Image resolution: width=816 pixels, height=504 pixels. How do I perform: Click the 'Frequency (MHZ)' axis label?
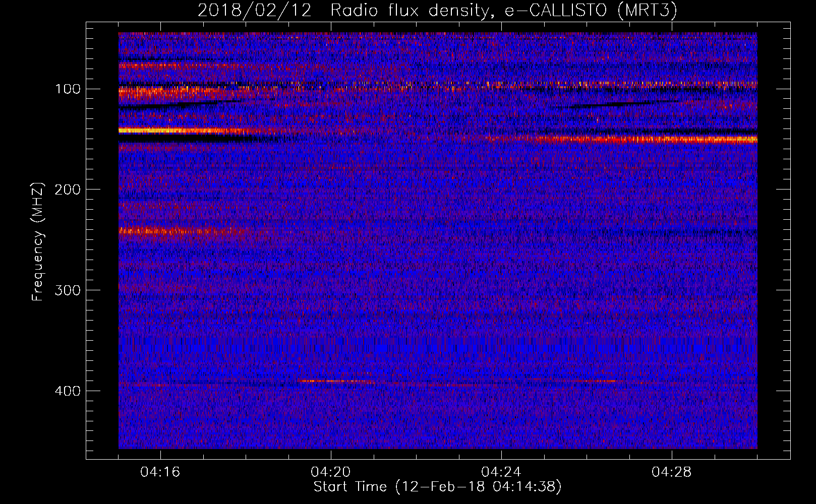pos(37,241)
